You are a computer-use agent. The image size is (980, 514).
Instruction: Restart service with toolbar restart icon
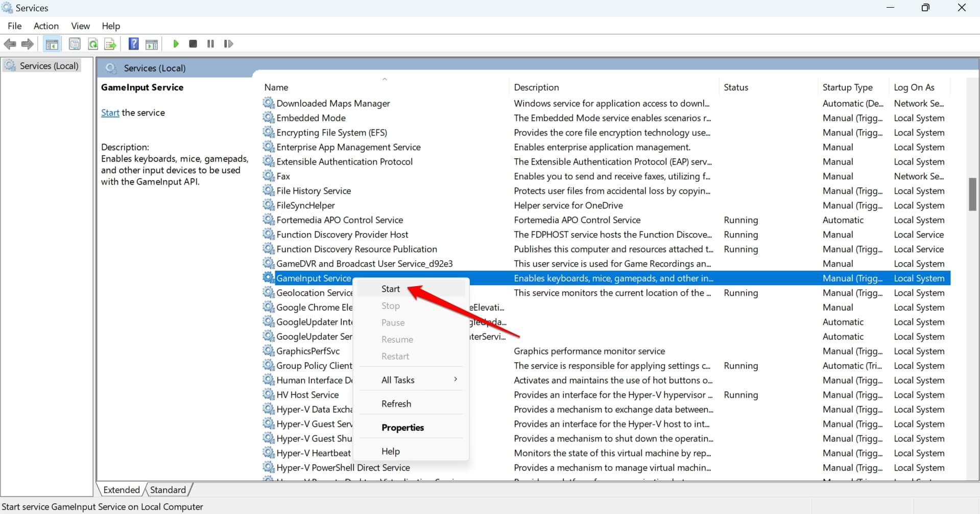(228, 44)
